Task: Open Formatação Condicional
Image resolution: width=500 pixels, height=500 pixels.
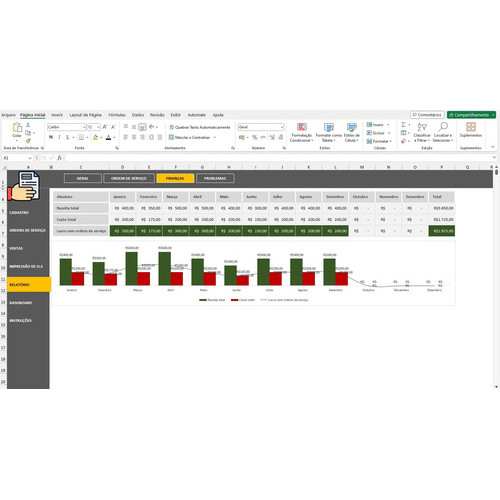Action: point(301,132)
